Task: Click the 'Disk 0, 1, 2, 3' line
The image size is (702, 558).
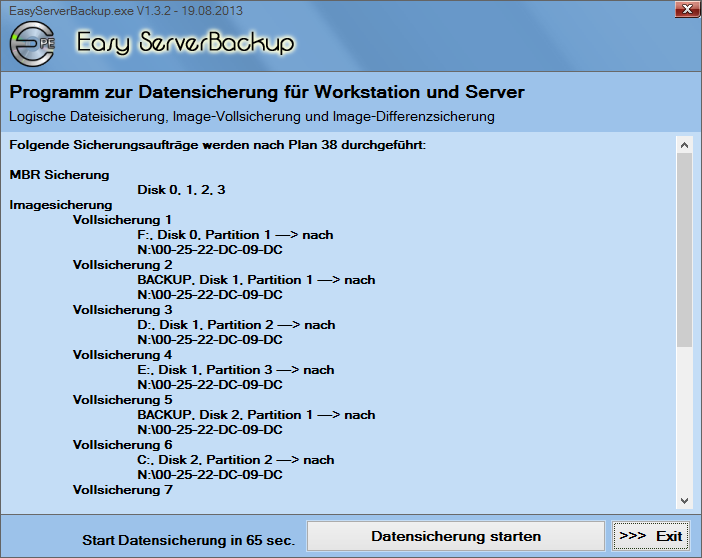Action: tap(181, 190)
